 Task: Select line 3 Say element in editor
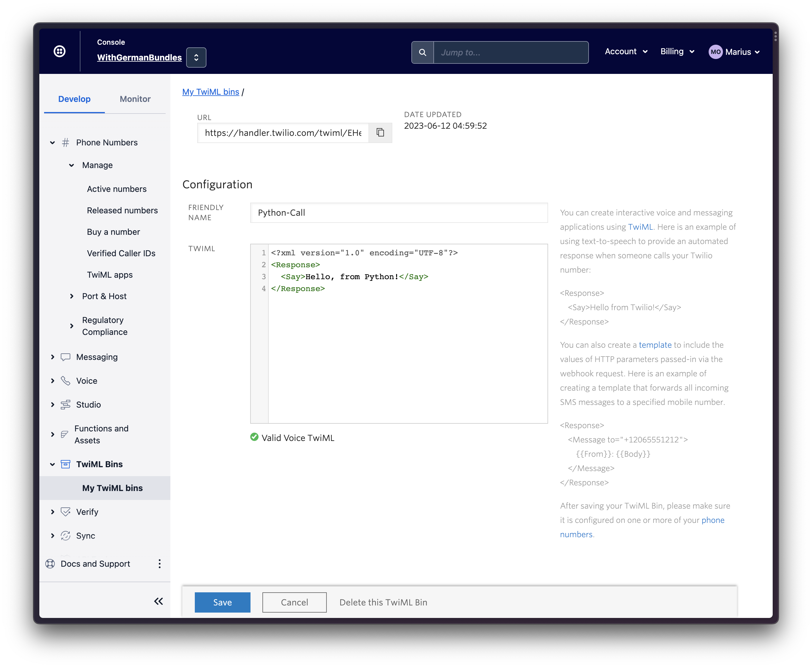click(x=354, y=277)
